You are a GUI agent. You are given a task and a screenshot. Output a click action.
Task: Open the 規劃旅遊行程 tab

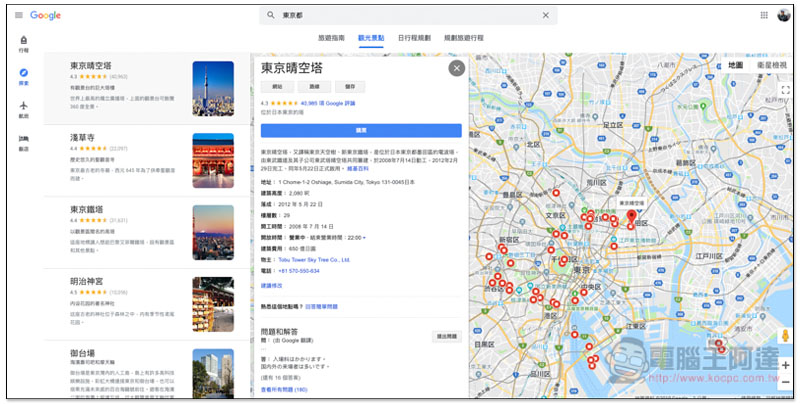[464, 38]
